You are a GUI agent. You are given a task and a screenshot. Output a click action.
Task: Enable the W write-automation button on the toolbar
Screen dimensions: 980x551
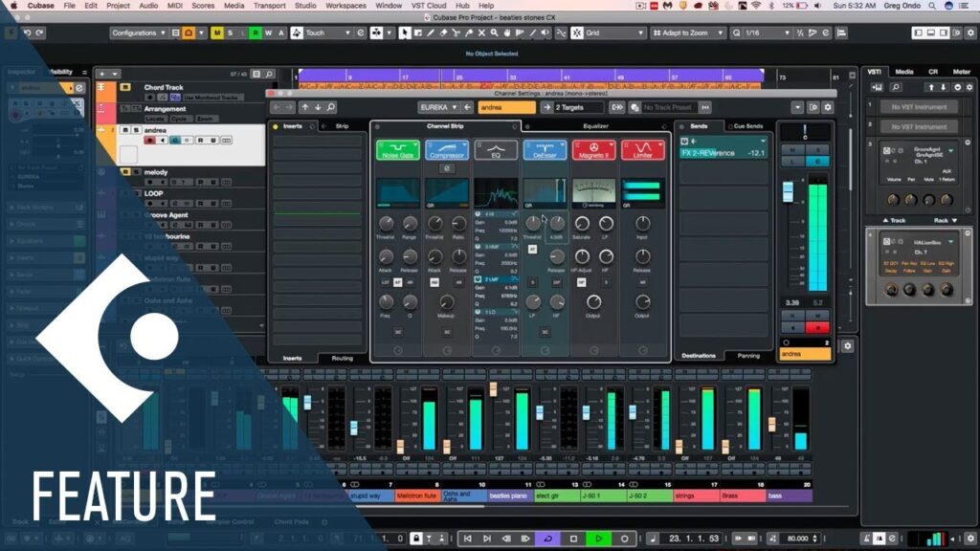pyautogui.click(x=268, y=33)
